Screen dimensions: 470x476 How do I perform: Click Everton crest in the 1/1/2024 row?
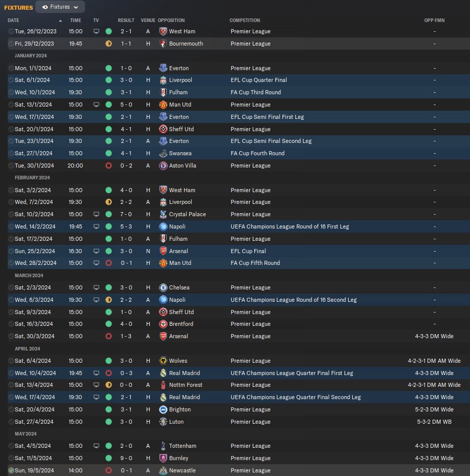[x=163, y=68]
